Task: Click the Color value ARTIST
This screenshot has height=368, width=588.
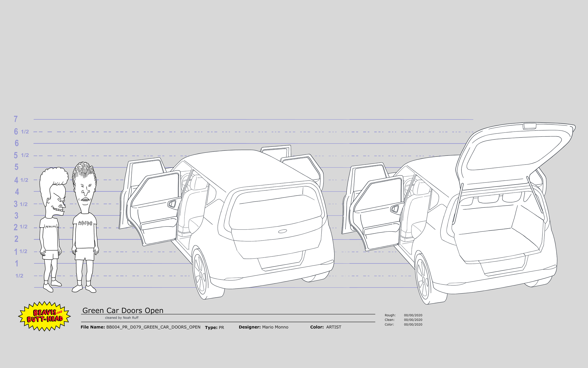Action: tap(334, 327)
